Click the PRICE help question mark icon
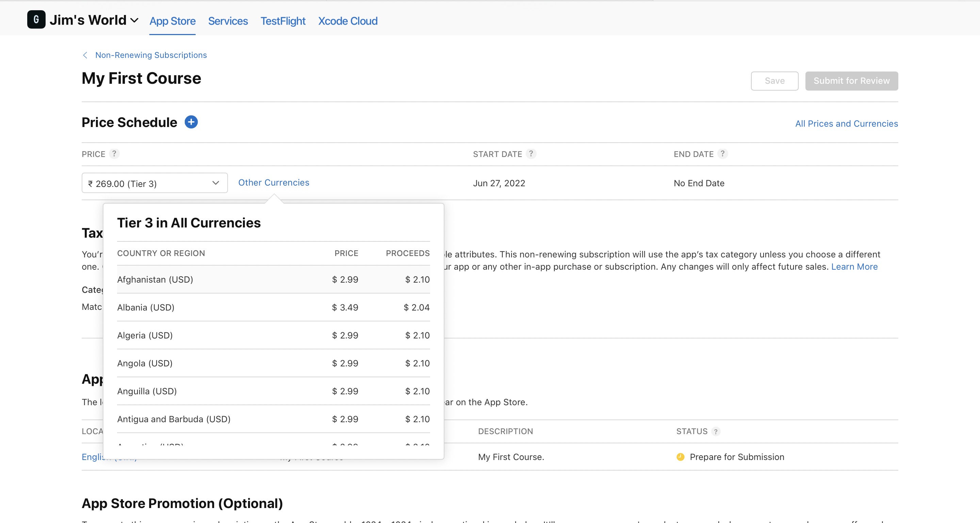 [114, 154]
